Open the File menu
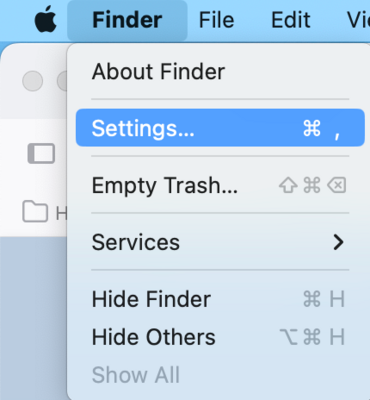This screenshot has width=370, height=400. coord(216,20)
